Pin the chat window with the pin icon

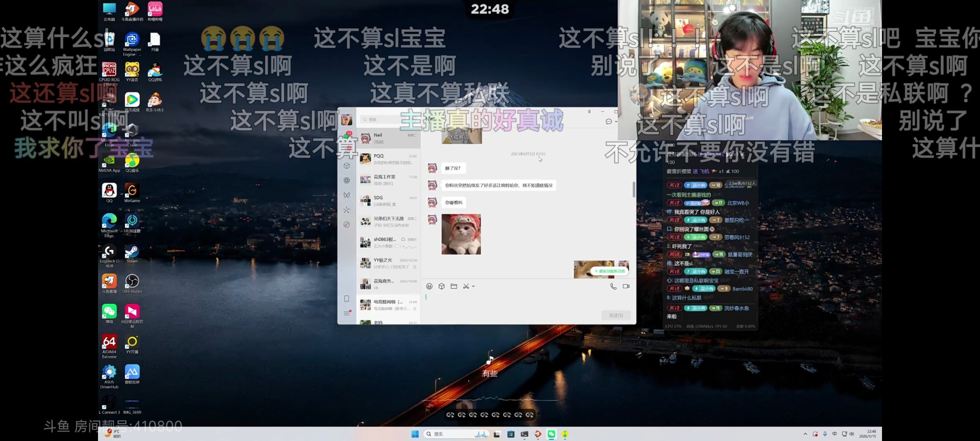(x=589, y=111)
